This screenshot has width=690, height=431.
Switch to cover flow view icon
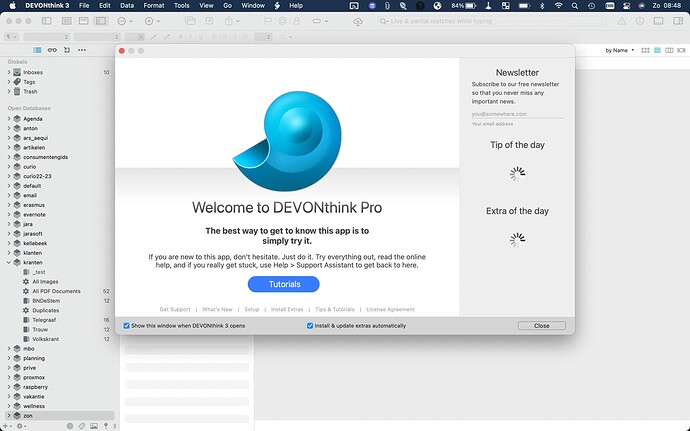(681, 50)
